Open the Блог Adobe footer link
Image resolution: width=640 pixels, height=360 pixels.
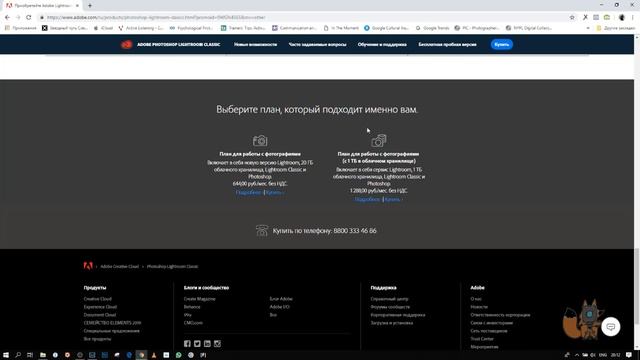(281, 299)
